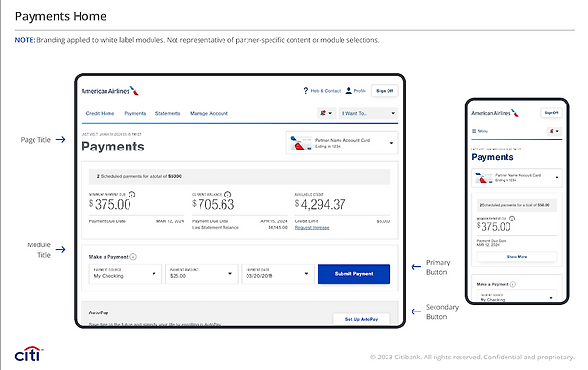Expand the I Want To... dropdown
Image resolution: width=588 pixels, height=370 pixels.
[368, 113]
